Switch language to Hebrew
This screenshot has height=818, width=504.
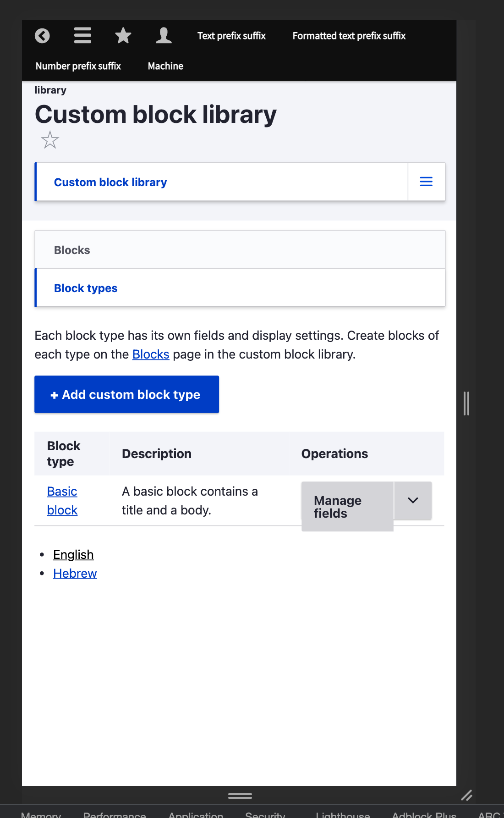pos(75,574)
